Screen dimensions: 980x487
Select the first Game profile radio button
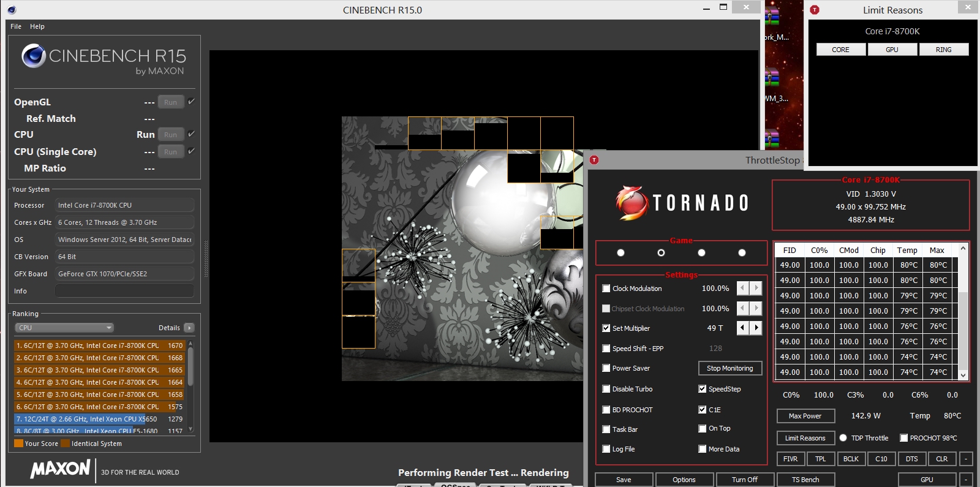pos(620,252)
